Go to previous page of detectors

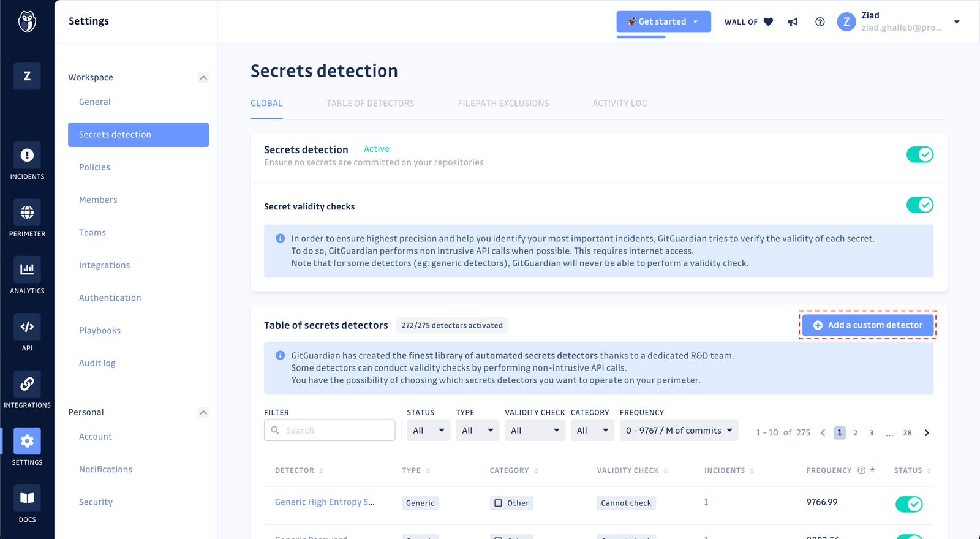[x=823, y=433]
